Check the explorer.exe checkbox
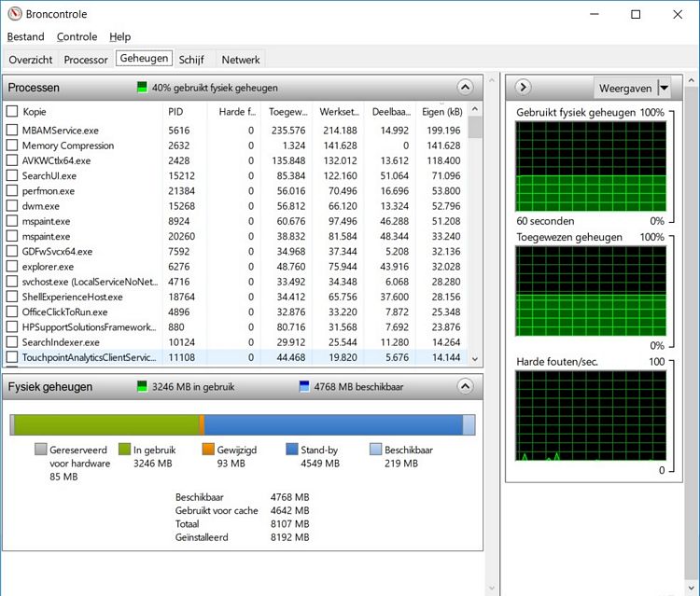This screenshot has width=700, height=596. (12, 267)
